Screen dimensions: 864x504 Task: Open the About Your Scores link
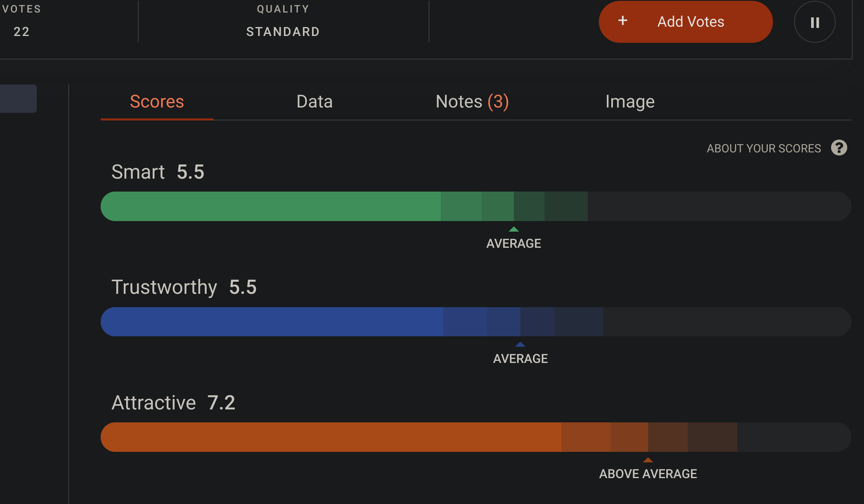coord(763,148)
